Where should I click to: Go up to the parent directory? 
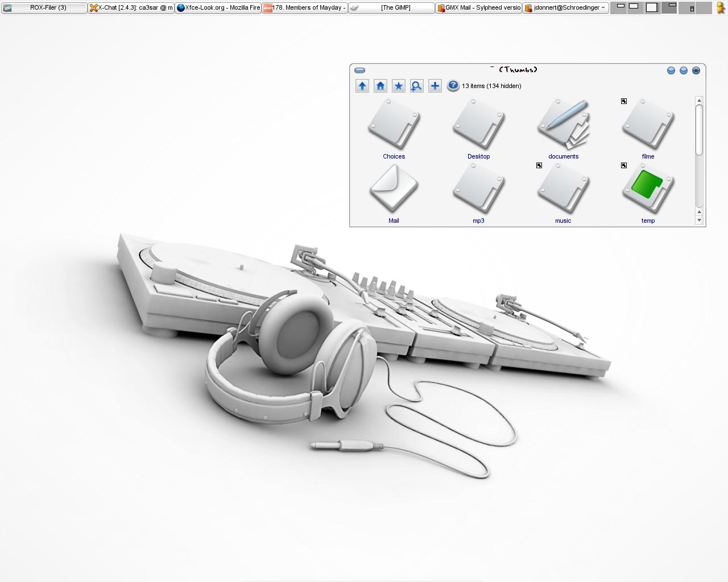(362, 86)
